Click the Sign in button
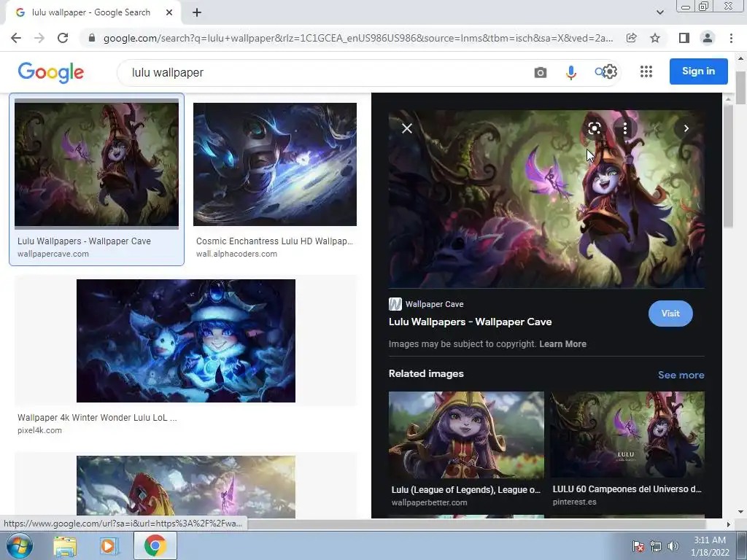Screen dimensions: 747x560 coord(698,71)
